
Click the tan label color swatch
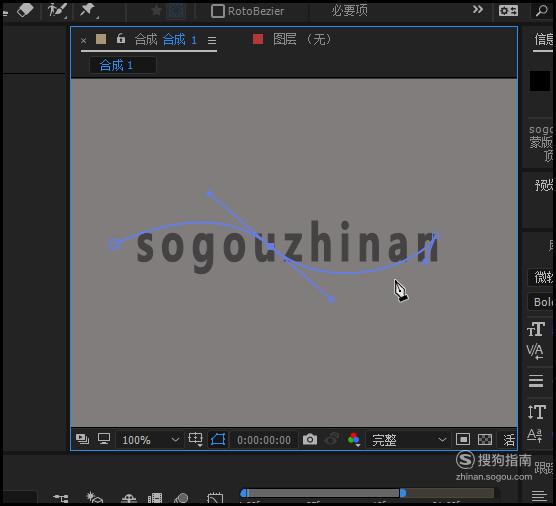click(101, 39)
